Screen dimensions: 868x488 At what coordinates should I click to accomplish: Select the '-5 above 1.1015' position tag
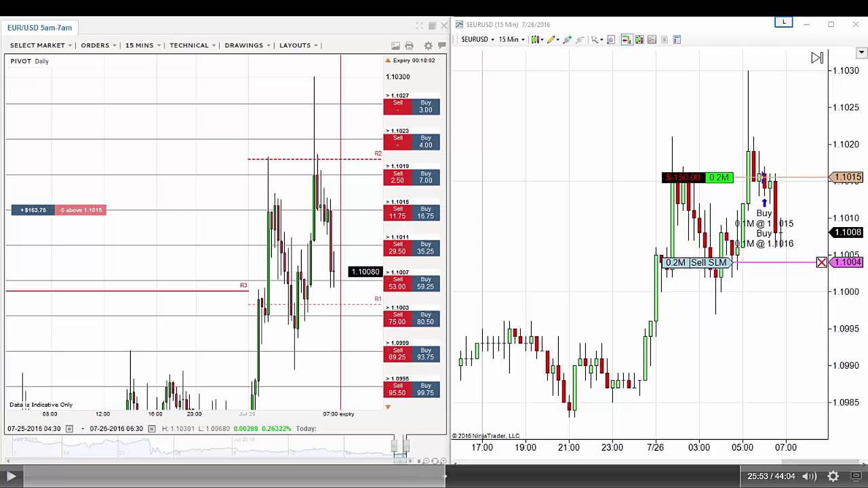(80, 210)
